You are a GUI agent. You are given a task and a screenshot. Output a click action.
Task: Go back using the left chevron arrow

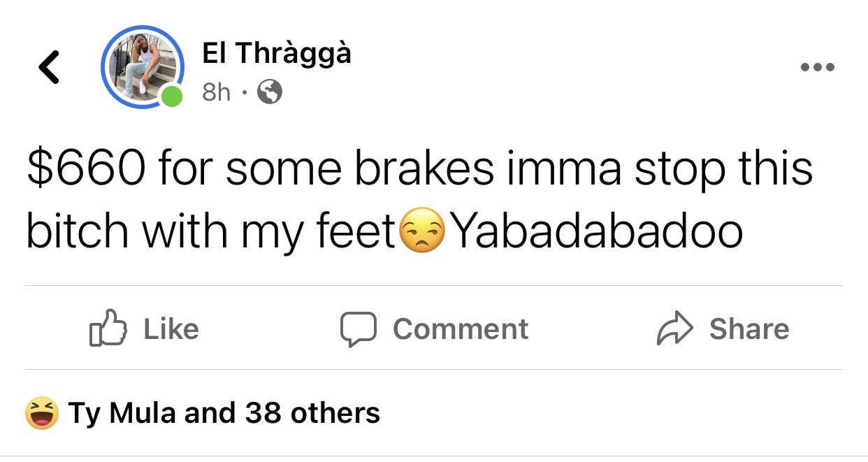pos(48,68)
